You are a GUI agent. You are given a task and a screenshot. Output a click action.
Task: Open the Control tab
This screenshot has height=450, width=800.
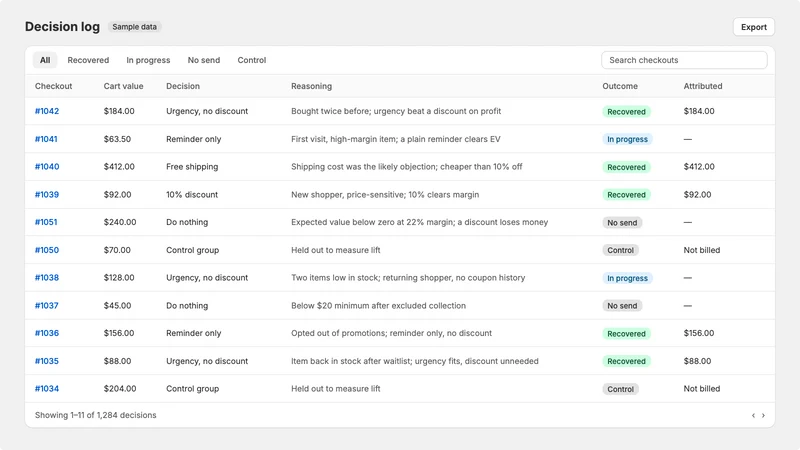[252, 60]
